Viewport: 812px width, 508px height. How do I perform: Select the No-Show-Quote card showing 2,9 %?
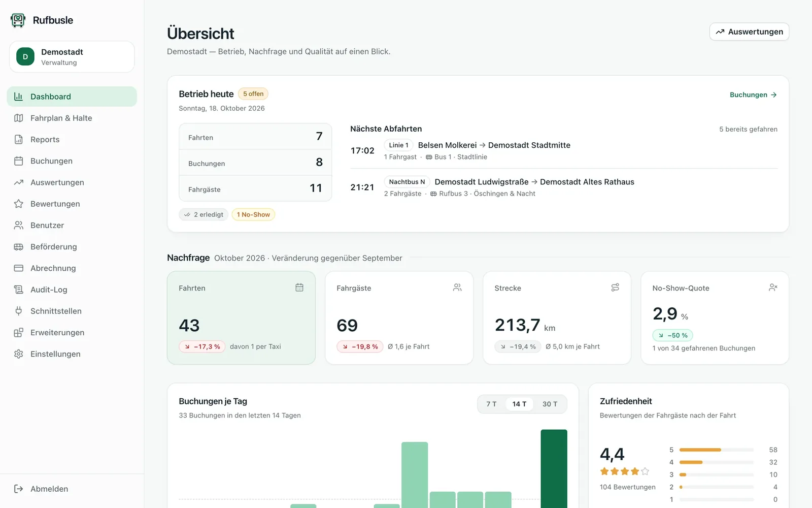click(x=715, y=317)
